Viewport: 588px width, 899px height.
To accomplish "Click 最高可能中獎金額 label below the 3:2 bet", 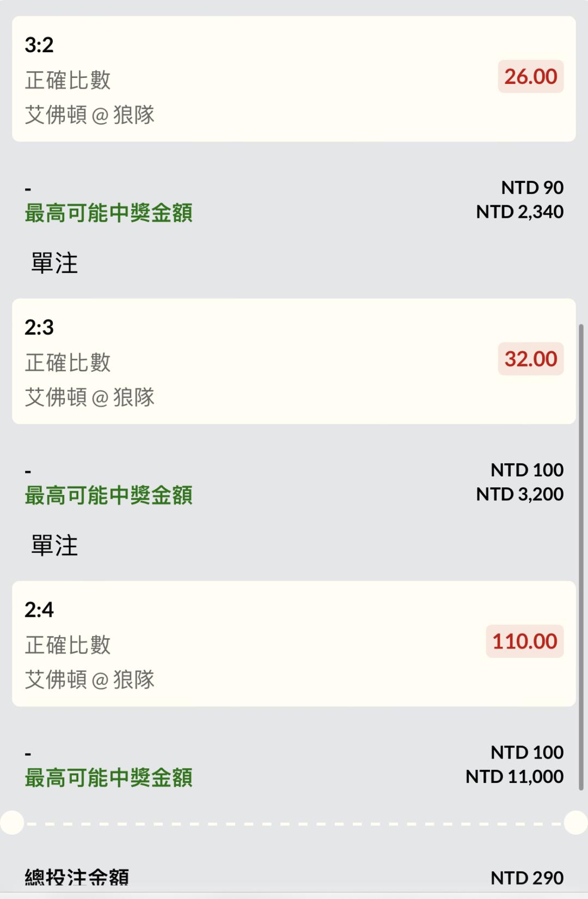I will click(108, 213).
